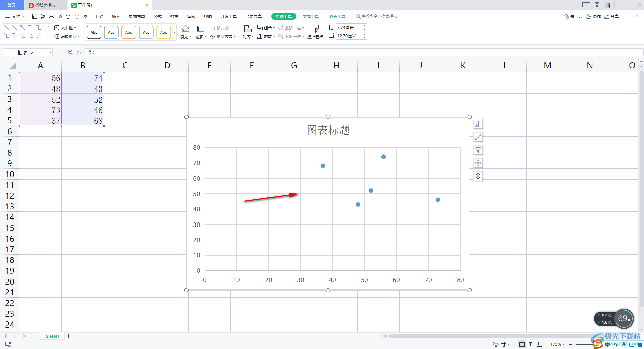Click the 协作 Collaborate button
Image resolution: width=644 pixels, height=349 pixels.
[593, 16]
